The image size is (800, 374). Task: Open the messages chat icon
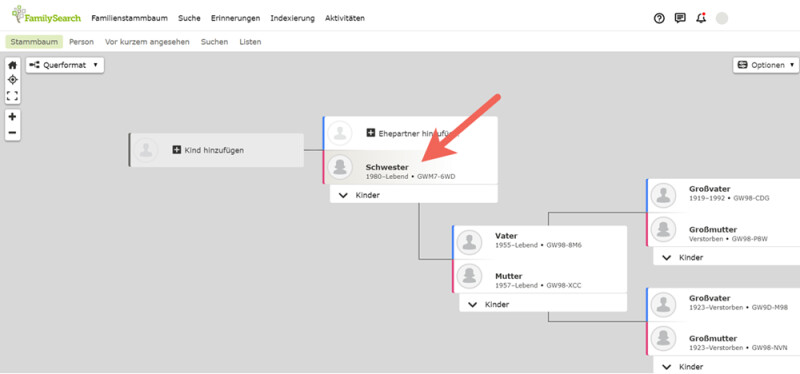680,18
